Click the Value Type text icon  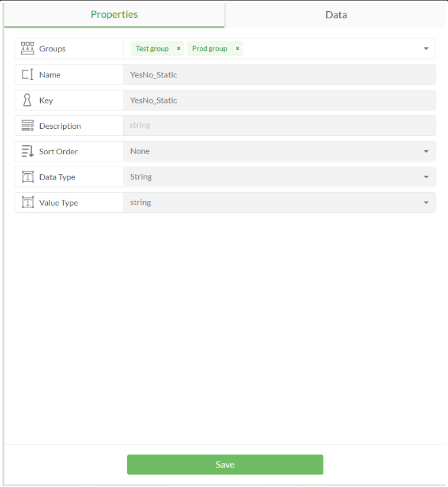coord(27,202)
